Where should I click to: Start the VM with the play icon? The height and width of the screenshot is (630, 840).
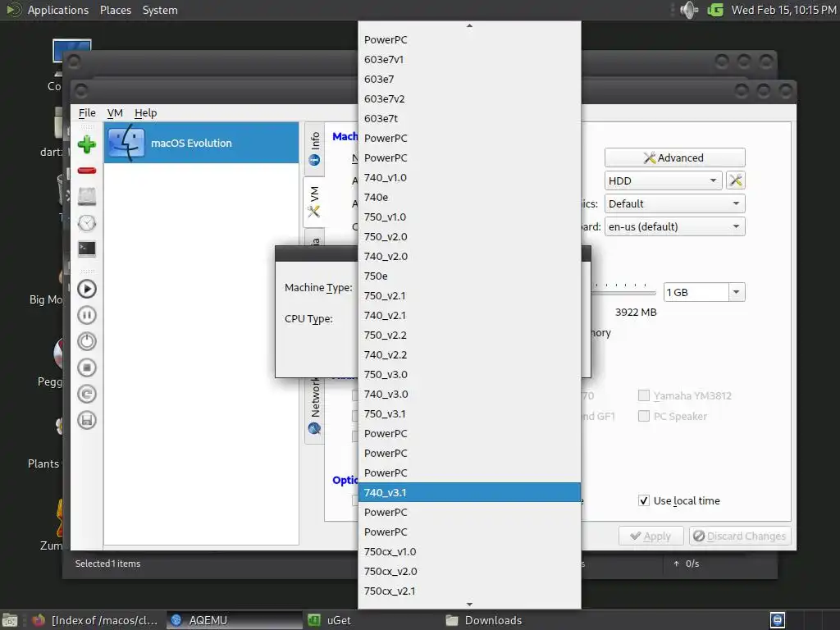[x=87, y=289]
